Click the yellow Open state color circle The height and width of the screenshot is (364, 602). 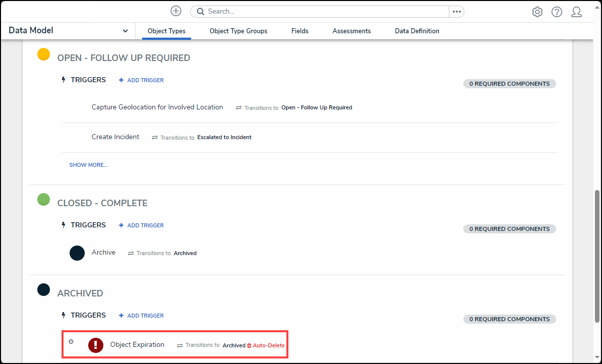(44, 54)
